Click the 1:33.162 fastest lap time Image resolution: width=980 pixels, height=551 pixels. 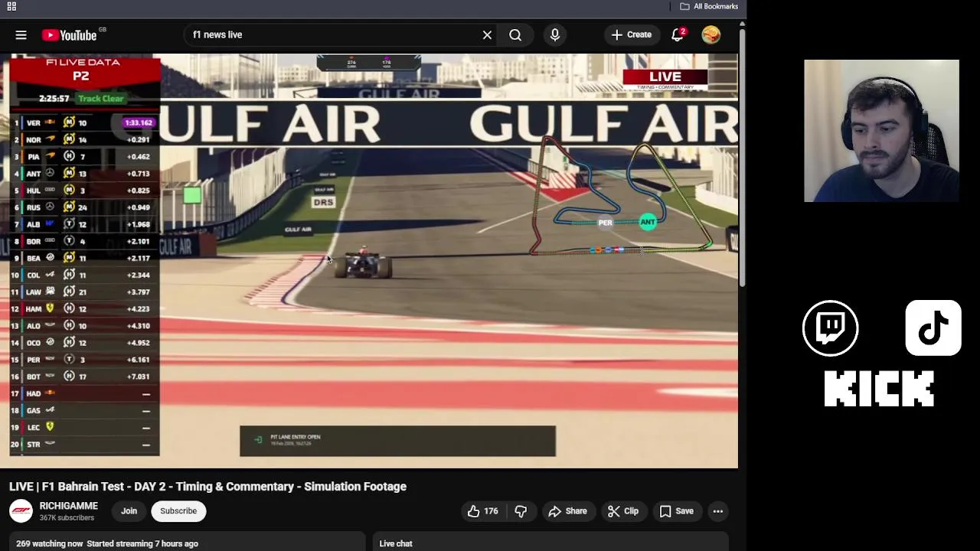click(139, 122)
